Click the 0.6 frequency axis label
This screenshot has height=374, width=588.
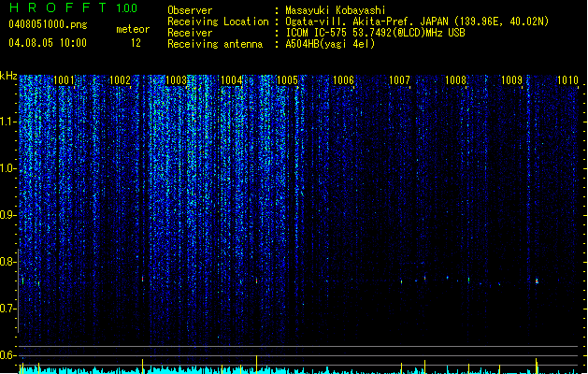tap(8, 355)
